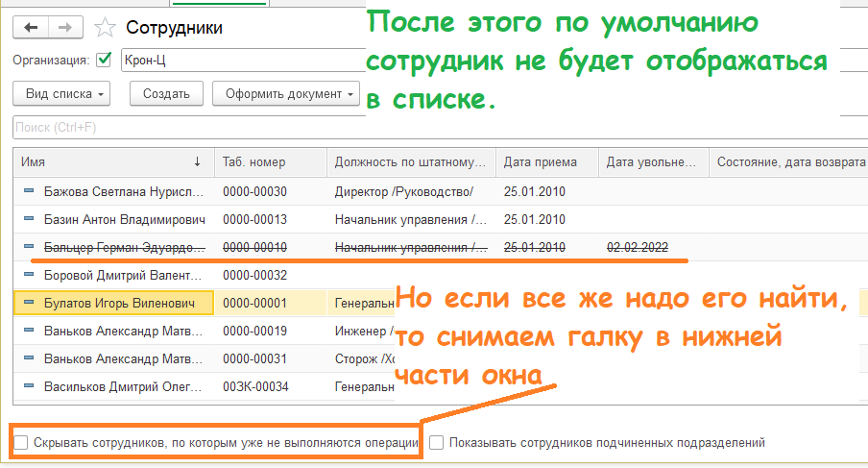Image resolution: width=868 pixels, height=468 pixels.
Task: Select employee Васильков Дмитрий Олег...
Action: pyautogui.click(x=123, y=386)
